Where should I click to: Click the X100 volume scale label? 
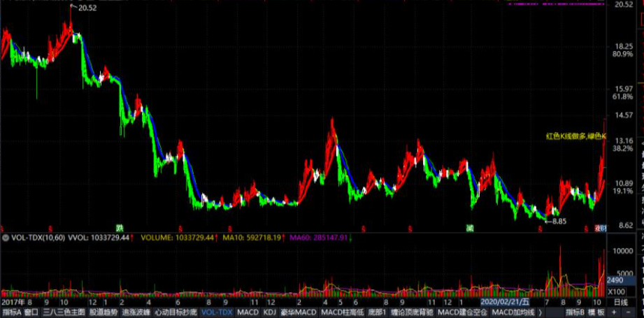(617, 291)
